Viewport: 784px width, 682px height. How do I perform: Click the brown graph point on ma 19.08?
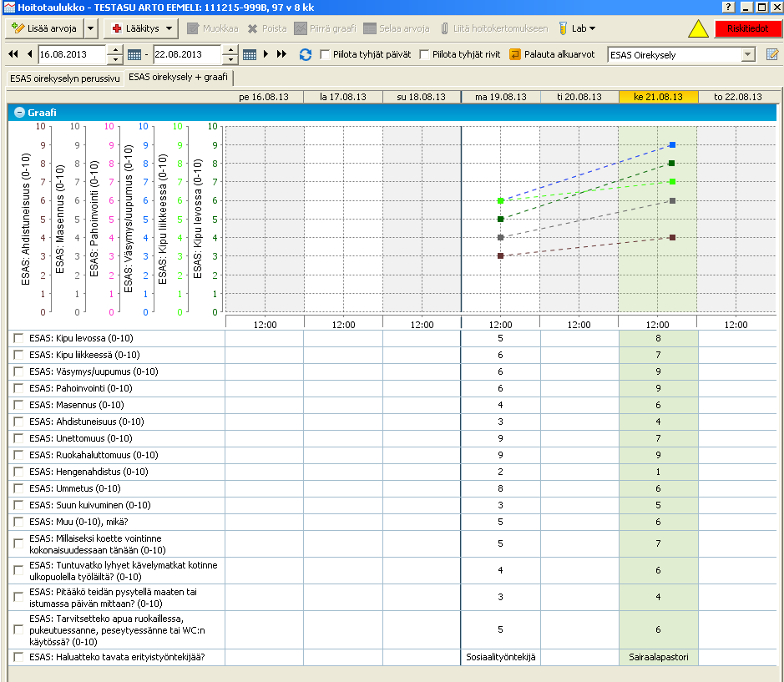click(500, 256)
